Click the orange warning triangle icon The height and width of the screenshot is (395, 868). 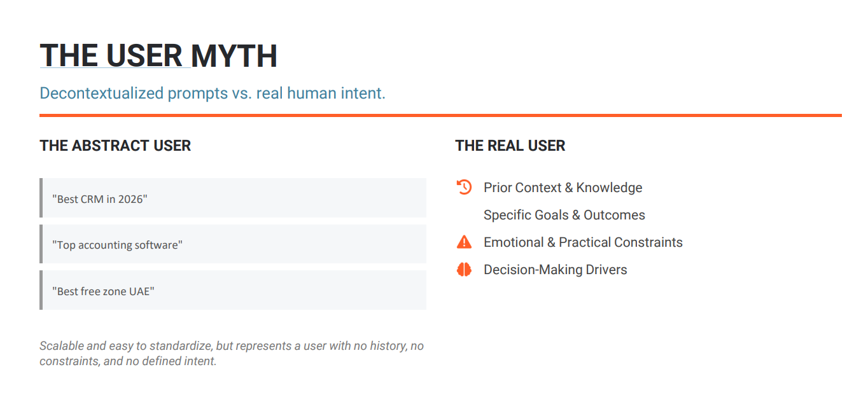464,242
